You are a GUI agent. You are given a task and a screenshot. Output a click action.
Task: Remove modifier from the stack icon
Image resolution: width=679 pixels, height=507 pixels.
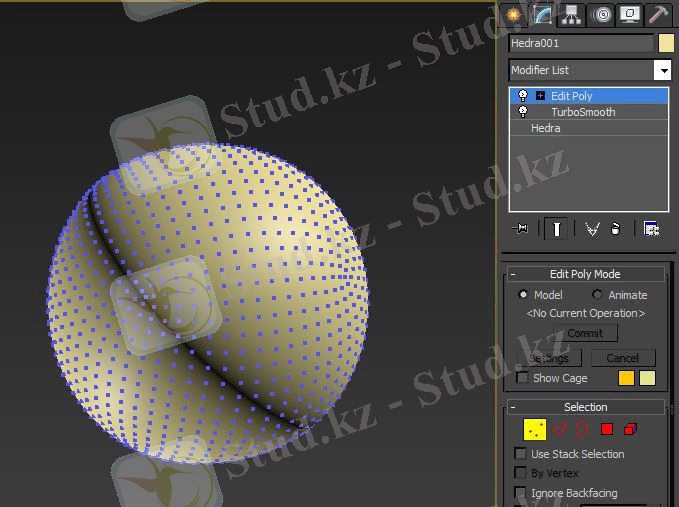[615, 229]
